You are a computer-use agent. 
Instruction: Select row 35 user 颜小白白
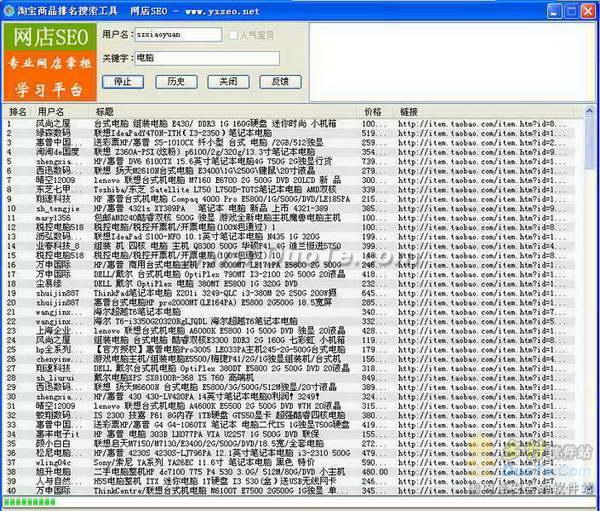tap(53, 444)
